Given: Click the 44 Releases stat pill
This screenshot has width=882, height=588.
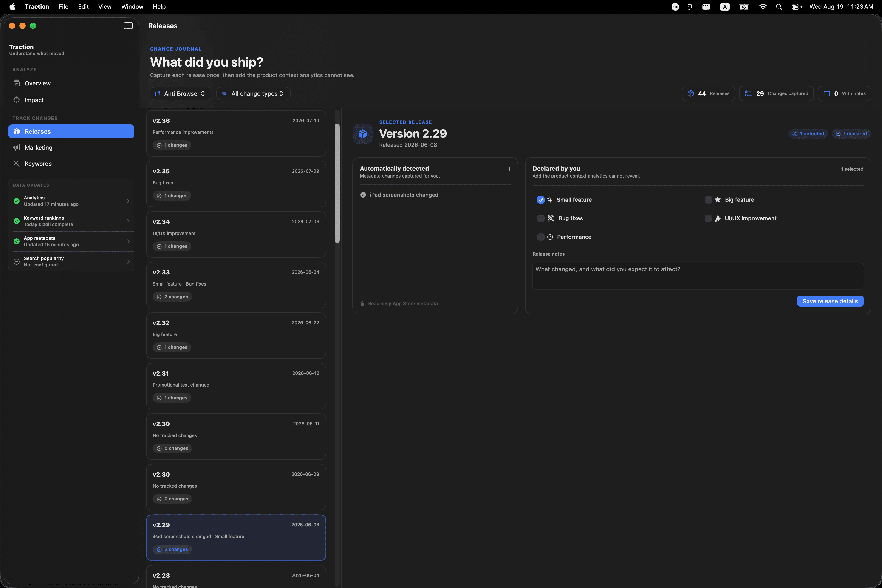Looking at the screenshot, I should 708,93.
